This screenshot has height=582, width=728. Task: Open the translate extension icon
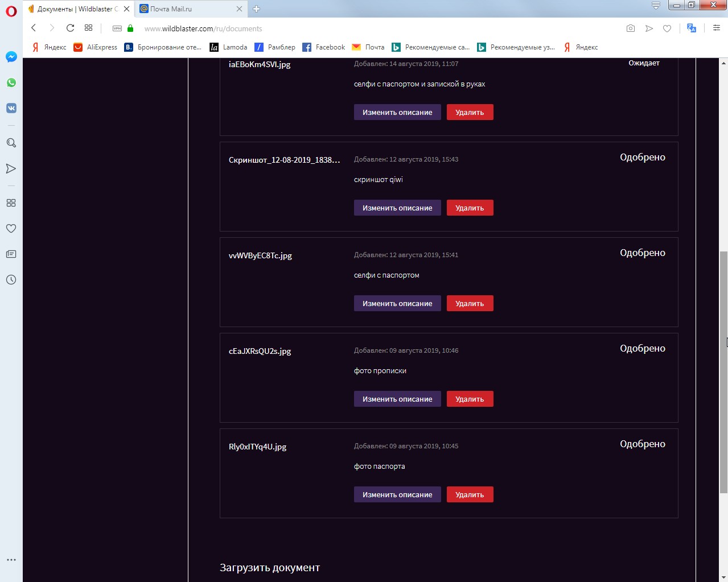(692, 28)
